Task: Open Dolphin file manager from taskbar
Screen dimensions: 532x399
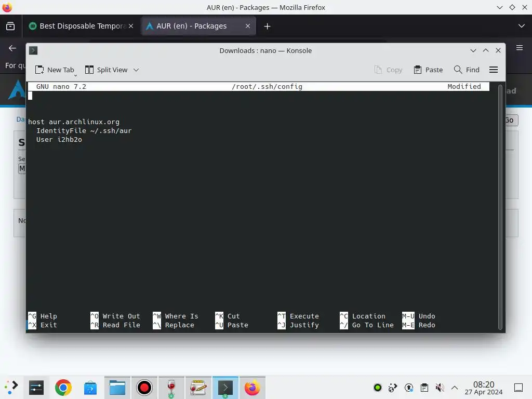Action: [x=117, y=388]
